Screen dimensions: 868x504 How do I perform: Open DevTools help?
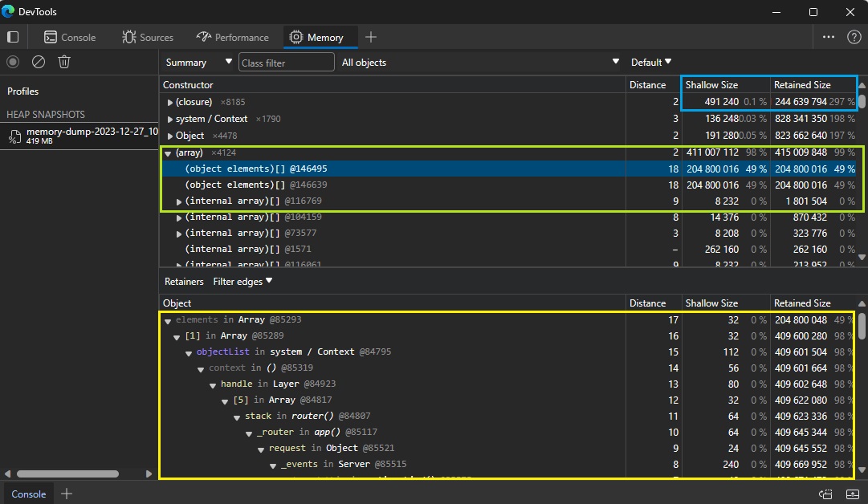tap(853, 37)
